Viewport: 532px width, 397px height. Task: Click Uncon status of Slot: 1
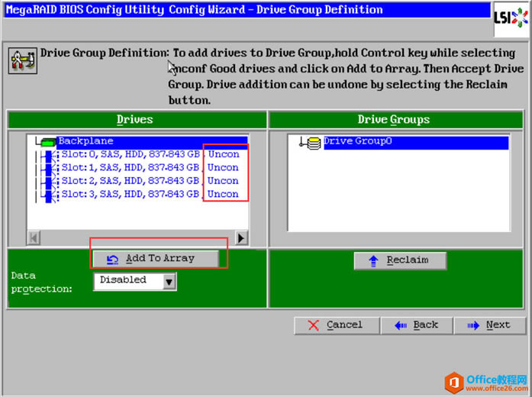(x=223, y=167)
